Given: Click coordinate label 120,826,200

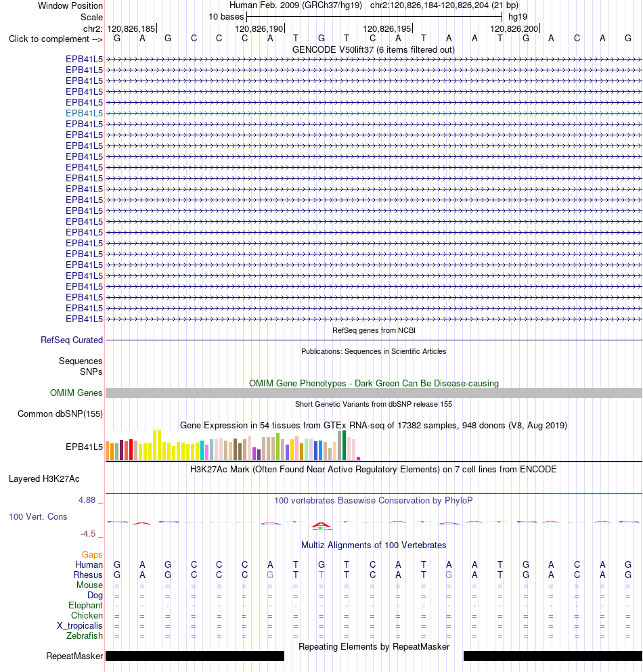Looking at the screenshot, I should click(514, 28).
